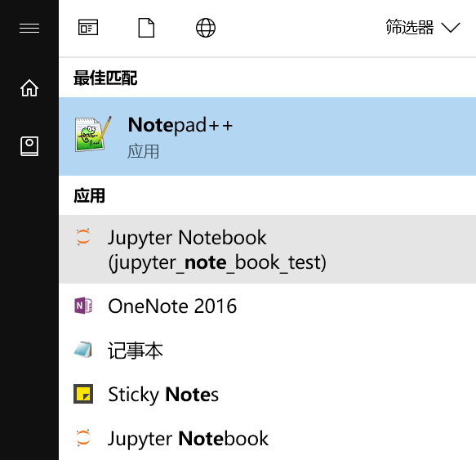Filter results by Documents icon

coord(146,28)
